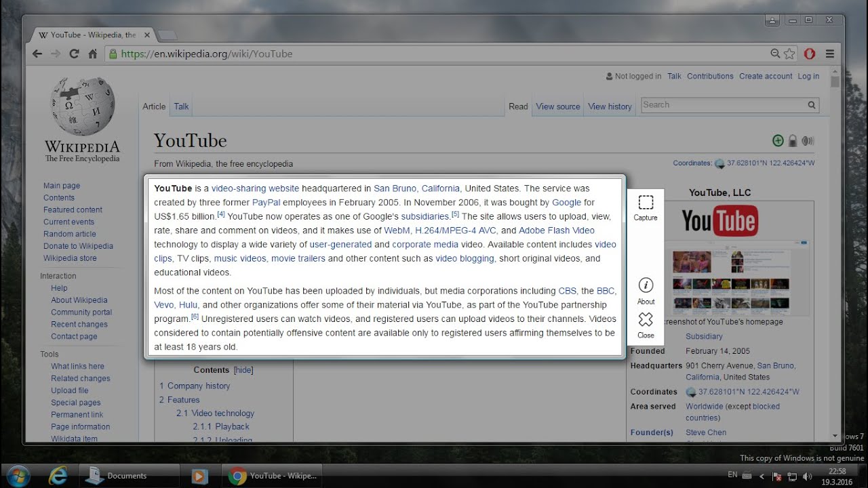
Task: Click the EN language indicator
Action: coord(732,475)
